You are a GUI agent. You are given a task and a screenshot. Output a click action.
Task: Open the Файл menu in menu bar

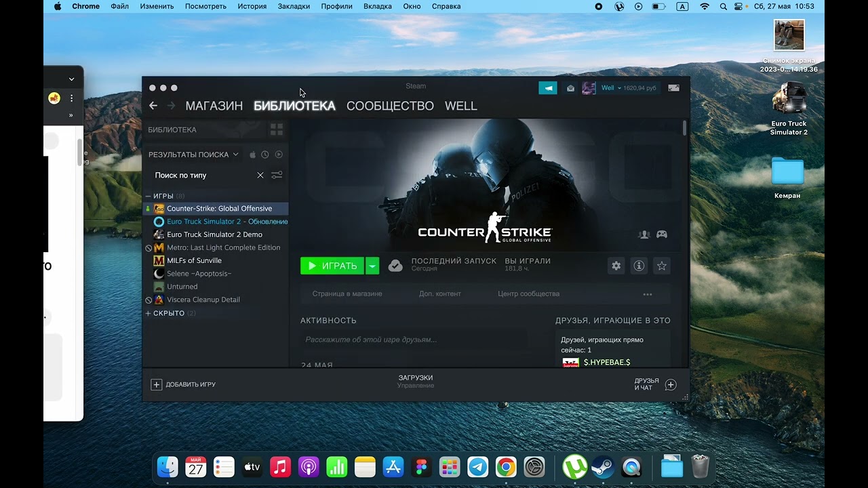(x=119, y=6)
